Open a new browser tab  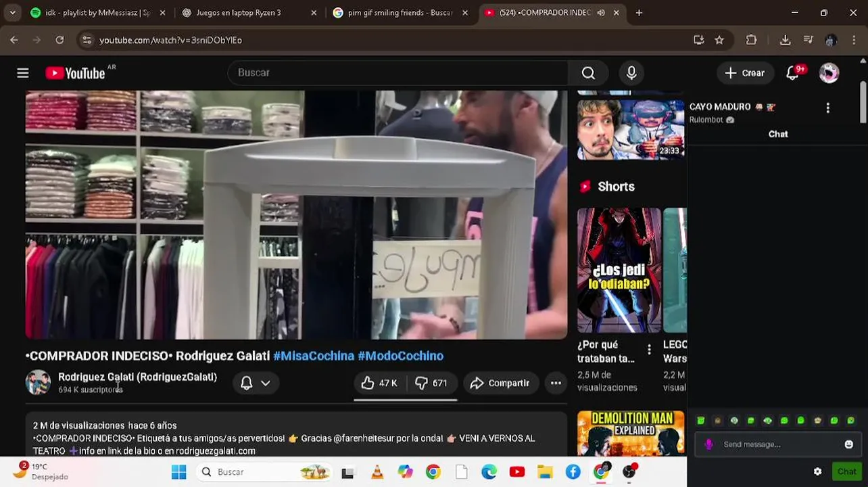pos(639,13)
